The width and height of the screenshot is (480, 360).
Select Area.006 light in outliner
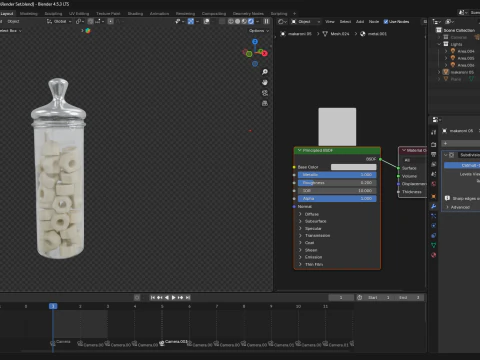coord(466,65)
